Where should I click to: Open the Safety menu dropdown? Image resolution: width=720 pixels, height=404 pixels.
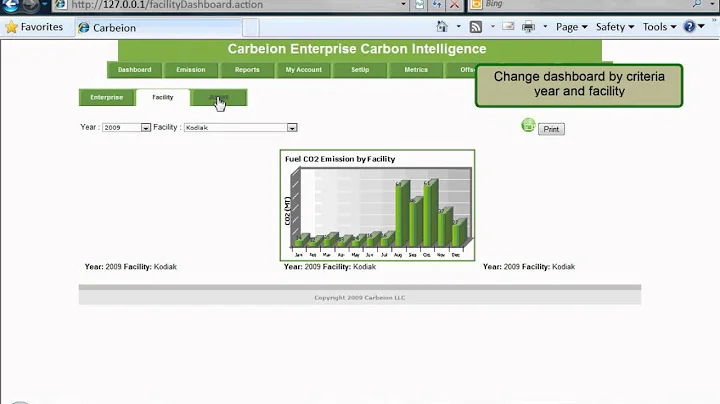tap(615, 27)
